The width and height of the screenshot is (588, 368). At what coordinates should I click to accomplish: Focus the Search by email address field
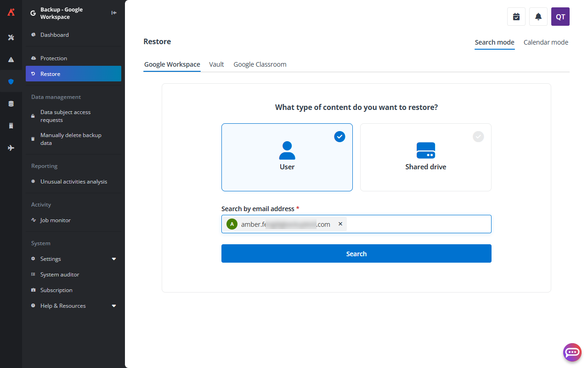tap(356, 224)
